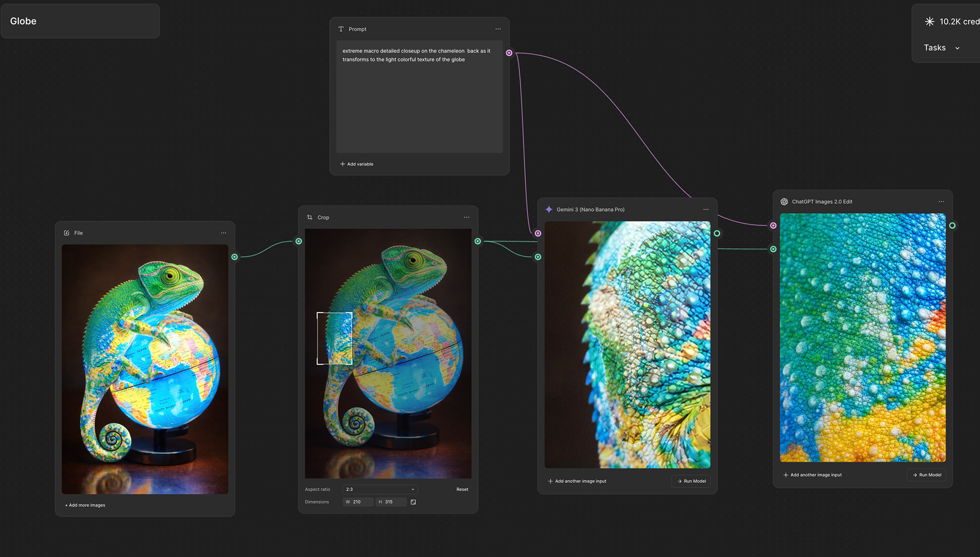Open the ChatGPT Images node's options menu

(941, 202)
